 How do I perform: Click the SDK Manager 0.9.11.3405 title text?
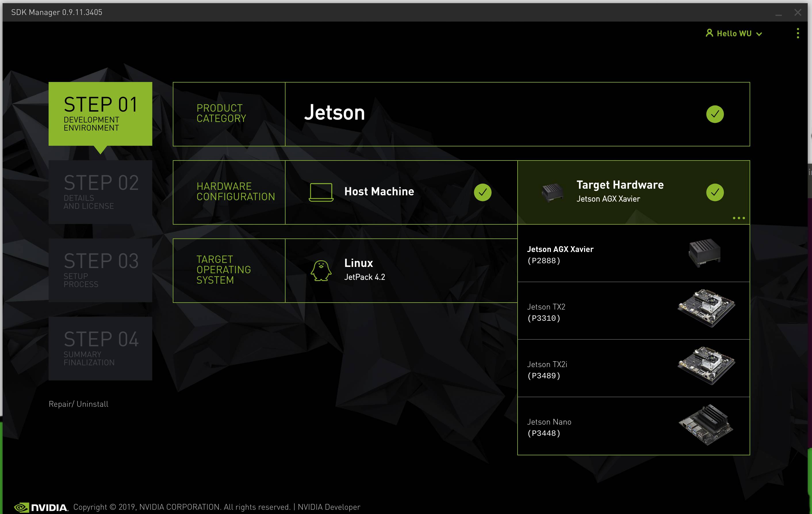[57, 12]
